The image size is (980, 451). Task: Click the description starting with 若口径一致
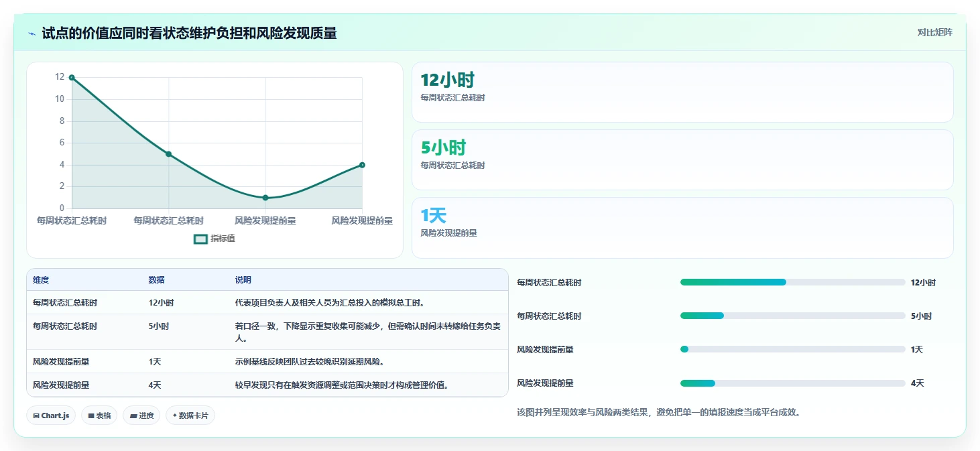[367, 332]
